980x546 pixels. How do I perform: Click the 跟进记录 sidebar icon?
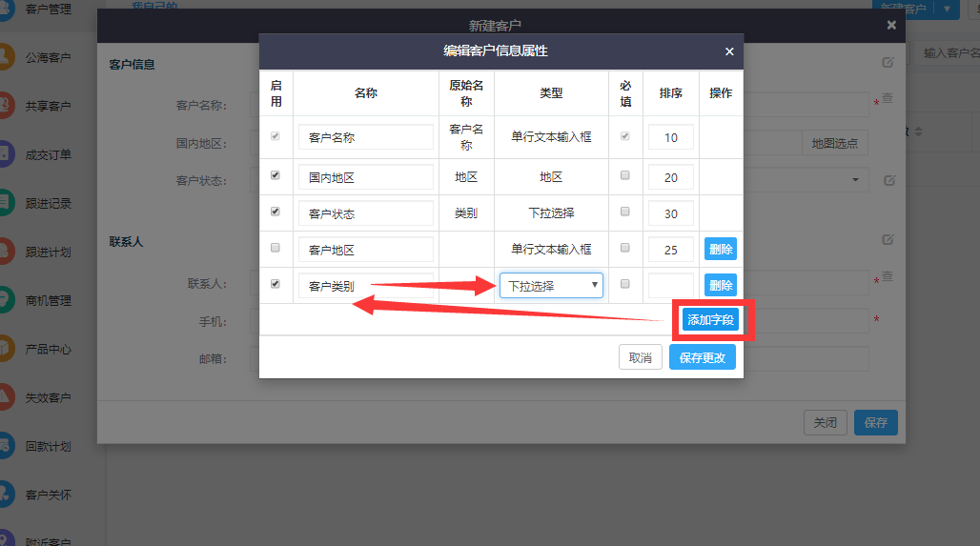coord(5,203)
